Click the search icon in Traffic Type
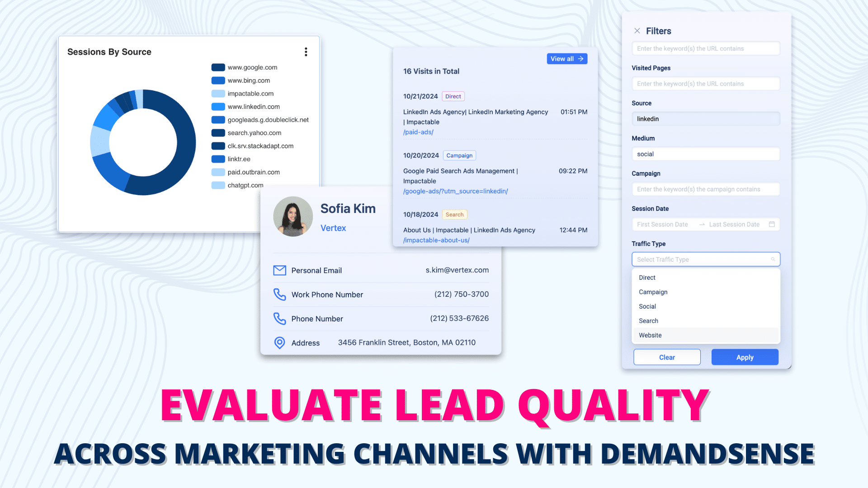868x488 pixels. point(773,259)
